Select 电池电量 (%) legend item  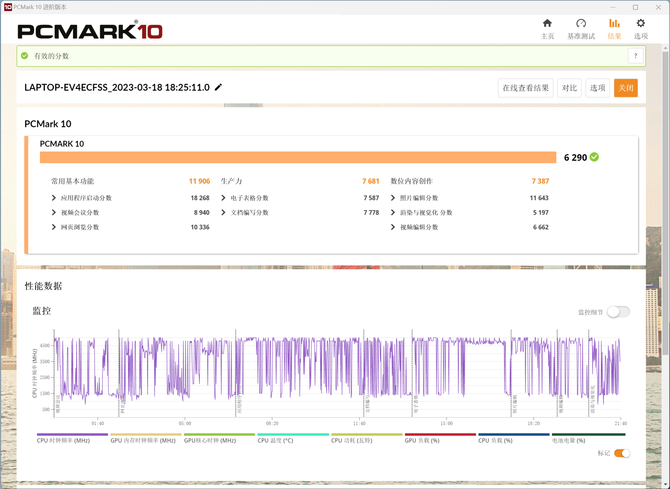pyautogui.click(x=588, y=438)
